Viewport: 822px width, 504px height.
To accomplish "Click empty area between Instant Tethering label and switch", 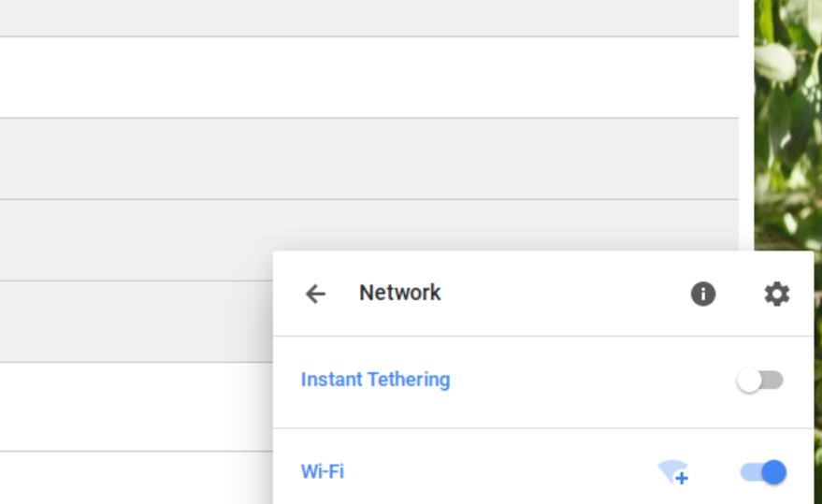I will (592, 381).
